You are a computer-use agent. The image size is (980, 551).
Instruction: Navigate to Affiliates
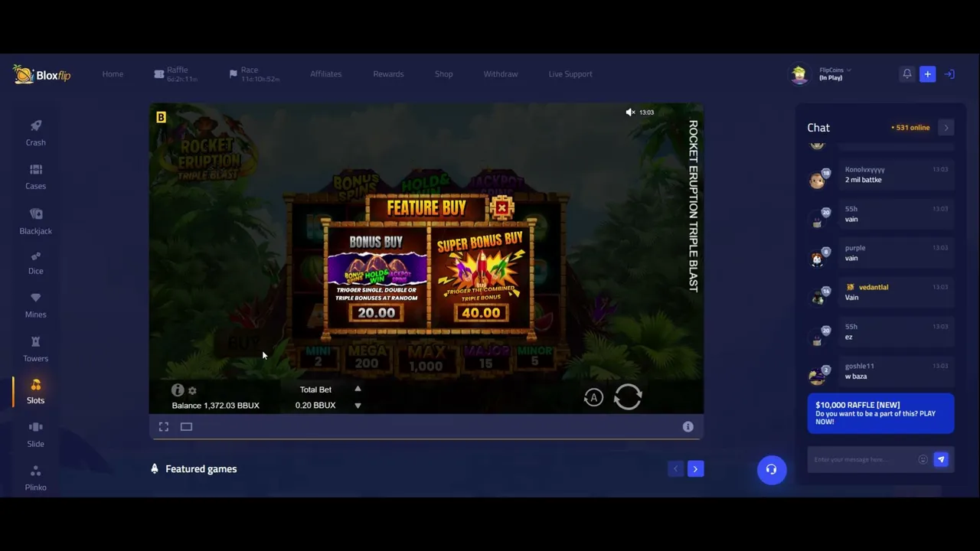tap(326, 74)
